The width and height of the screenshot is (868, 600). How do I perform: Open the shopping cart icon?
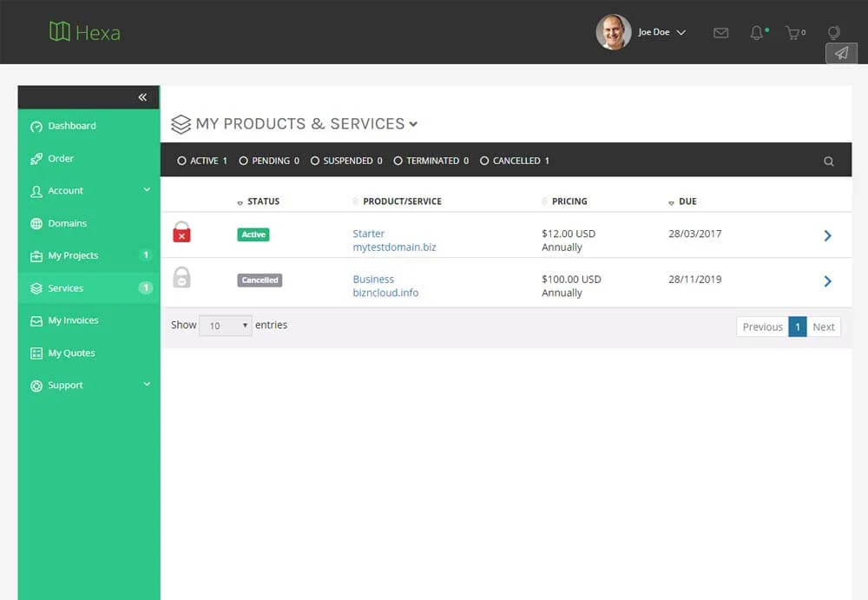[x=793, y=33]
